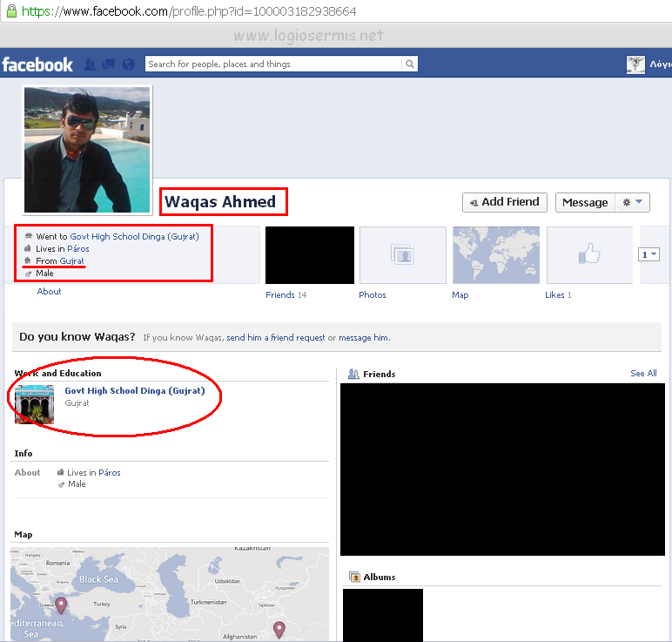Expand the more-sections '1' dropdown
Viewport: 672px width, 642px height.
pyautogui.click(x=648, y=254)
